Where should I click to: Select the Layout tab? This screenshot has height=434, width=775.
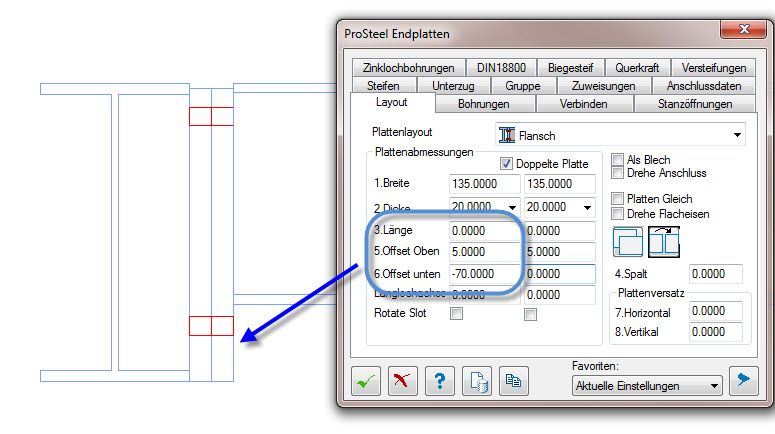[391, 102]
